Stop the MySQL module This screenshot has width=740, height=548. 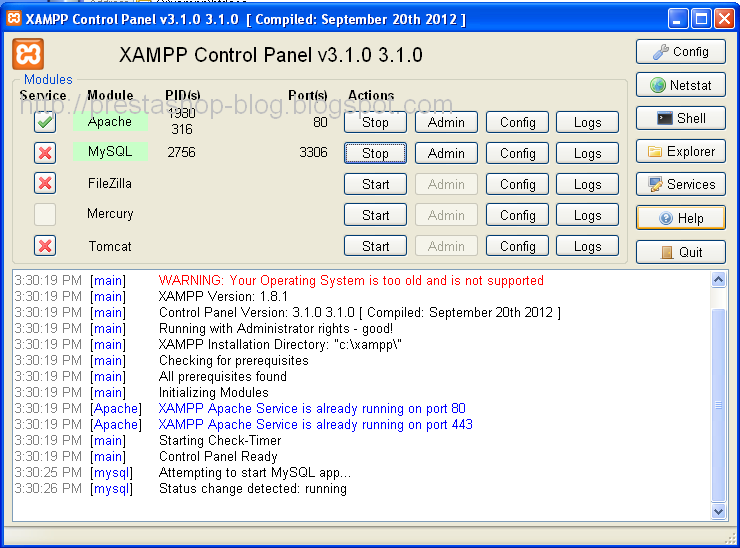pyautogui.click(x=375, y=153)
